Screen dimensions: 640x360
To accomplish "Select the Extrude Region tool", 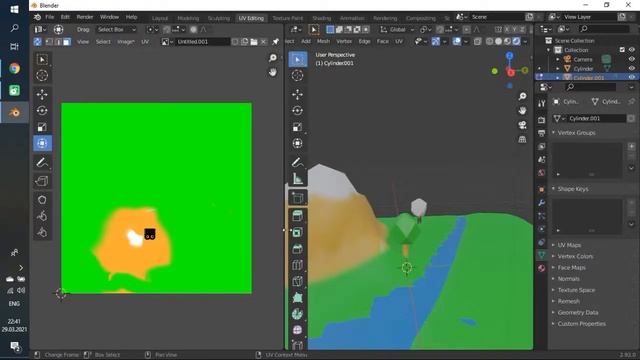I will [x=298, y=216].
